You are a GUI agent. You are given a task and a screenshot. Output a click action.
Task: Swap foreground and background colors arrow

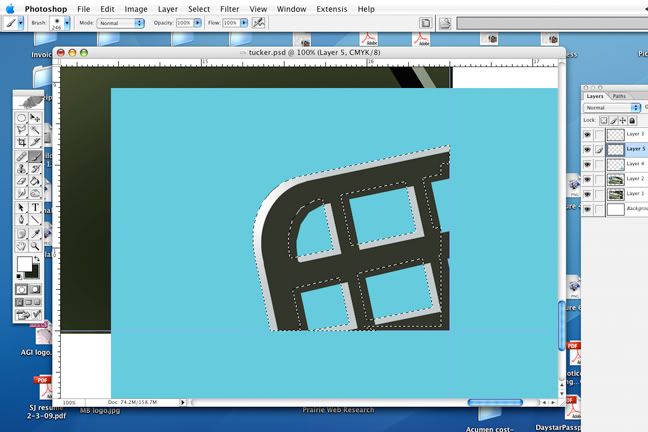pos(37,259)
